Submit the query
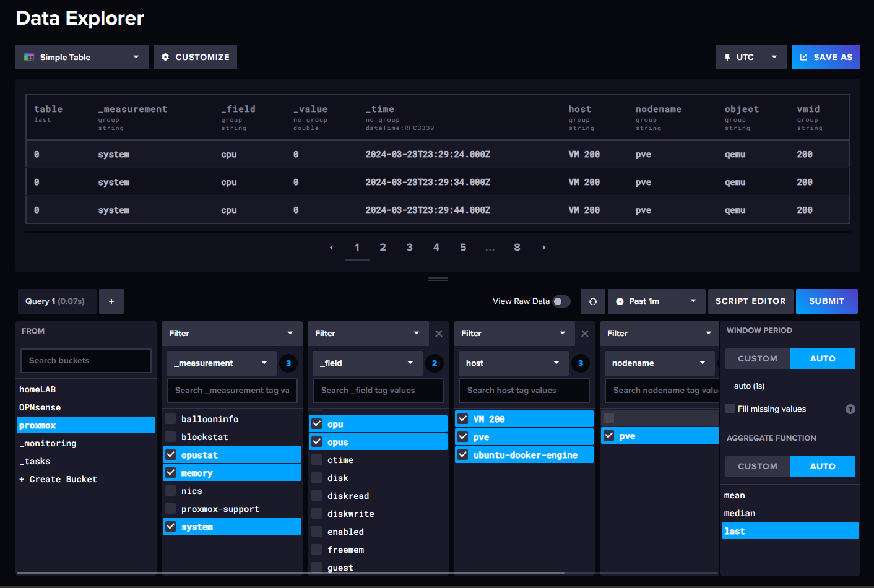Screen dimensions: 874x588 826,301
